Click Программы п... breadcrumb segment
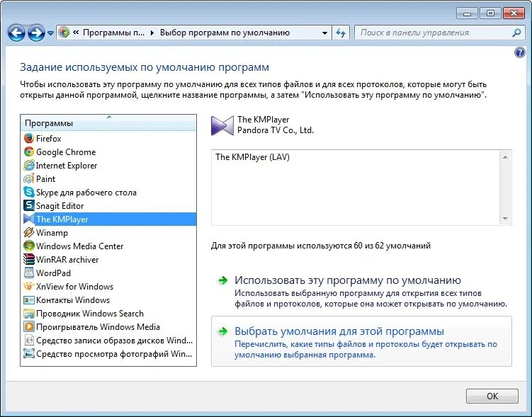Screen dimensions: 532x417 pos(113,33)
